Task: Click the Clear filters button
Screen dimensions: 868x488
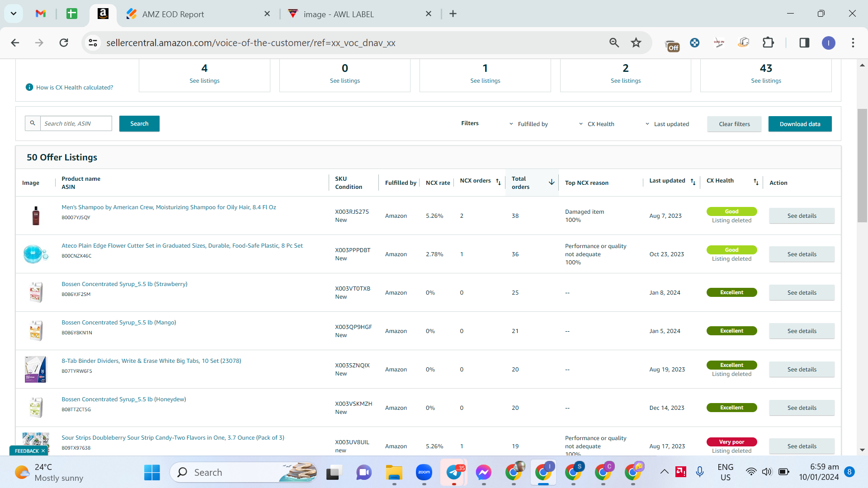Action: pos(734,124)
